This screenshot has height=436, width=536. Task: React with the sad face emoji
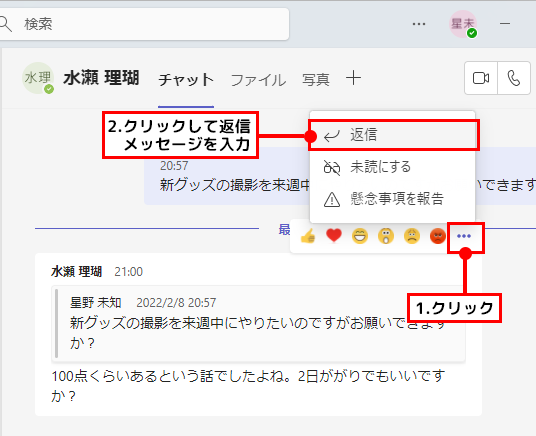(x=412, y=236)
